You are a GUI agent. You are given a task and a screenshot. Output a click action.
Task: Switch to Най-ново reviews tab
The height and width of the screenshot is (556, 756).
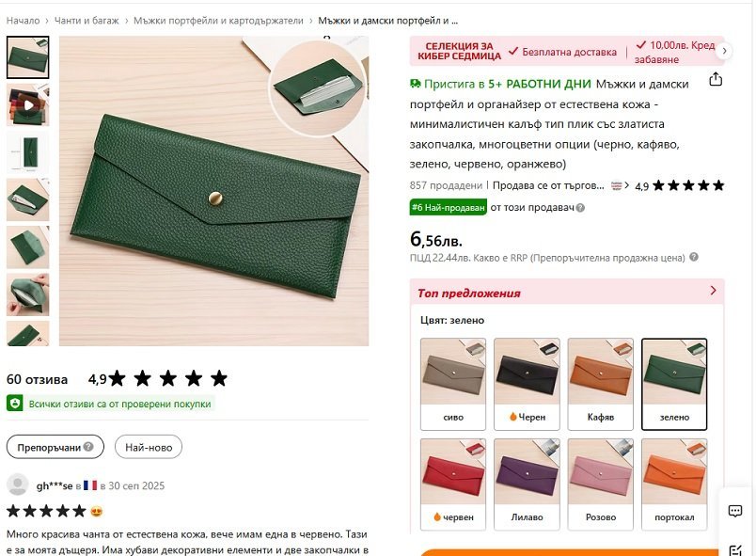tap(149, 447)
